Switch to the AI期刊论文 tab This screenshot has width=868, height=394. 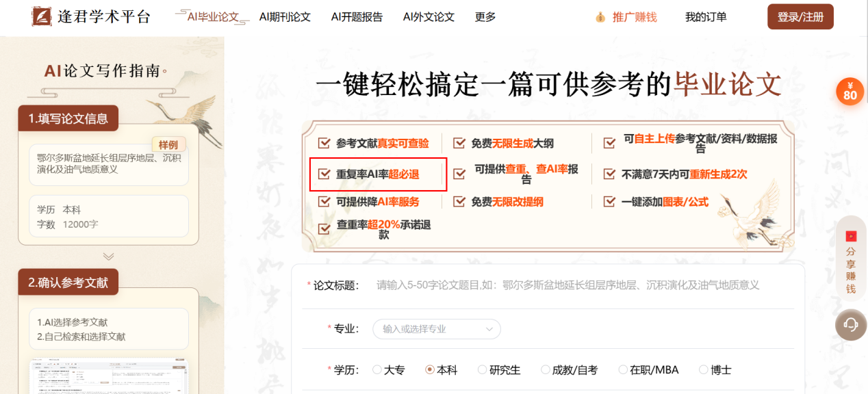pos(285,17)
